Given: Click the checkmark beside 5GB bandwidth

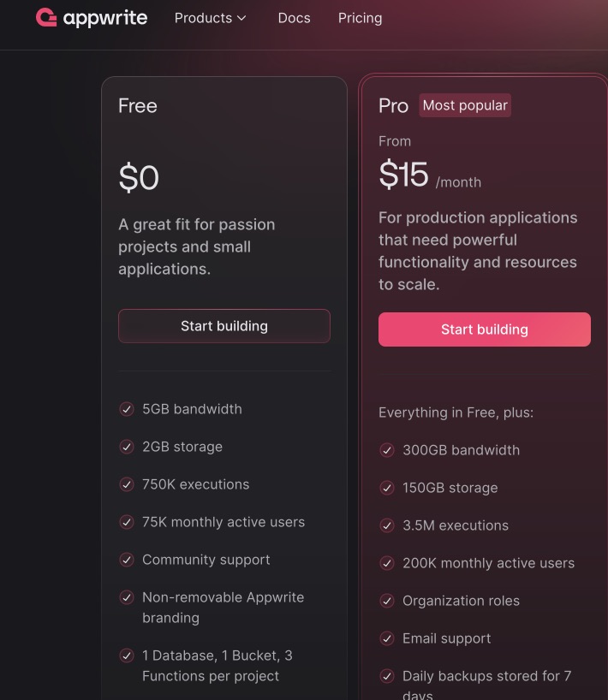Looking at the screenshot, I should click(127, 409).
